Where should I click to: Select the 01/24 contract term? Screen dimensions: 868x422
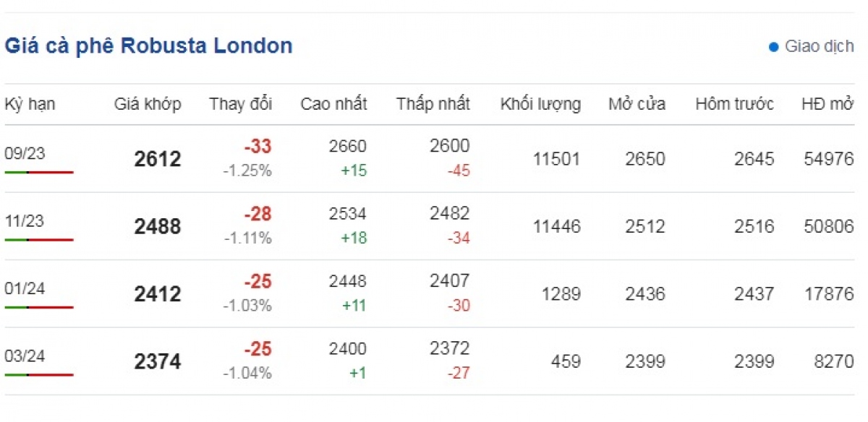[24, 288]
